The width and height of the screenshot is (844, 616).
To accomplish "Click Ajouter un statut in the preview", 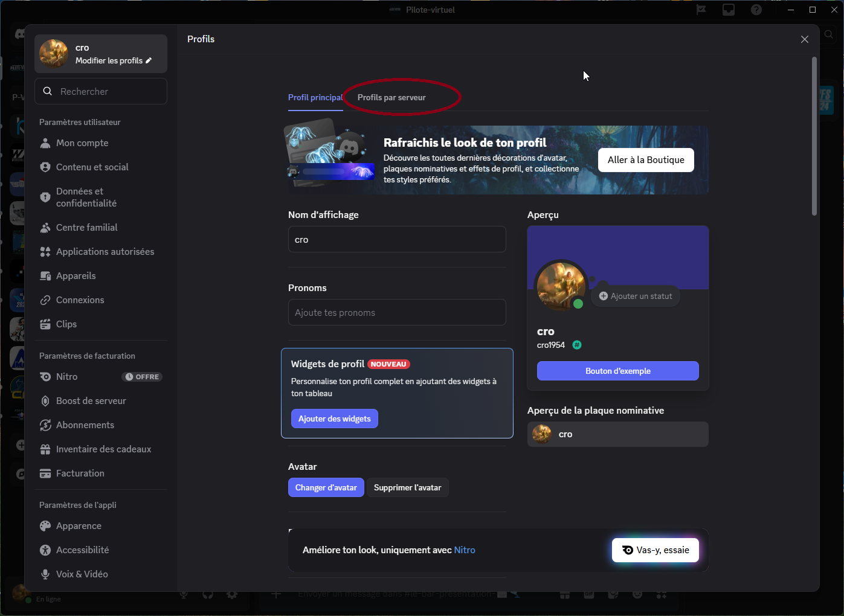I will (636, 297).
